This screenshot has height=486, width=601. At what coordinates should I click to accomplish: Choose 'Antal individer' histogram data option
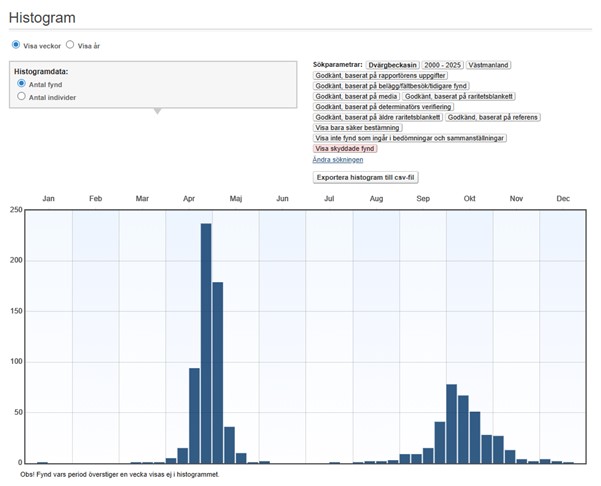pos(22,97)
